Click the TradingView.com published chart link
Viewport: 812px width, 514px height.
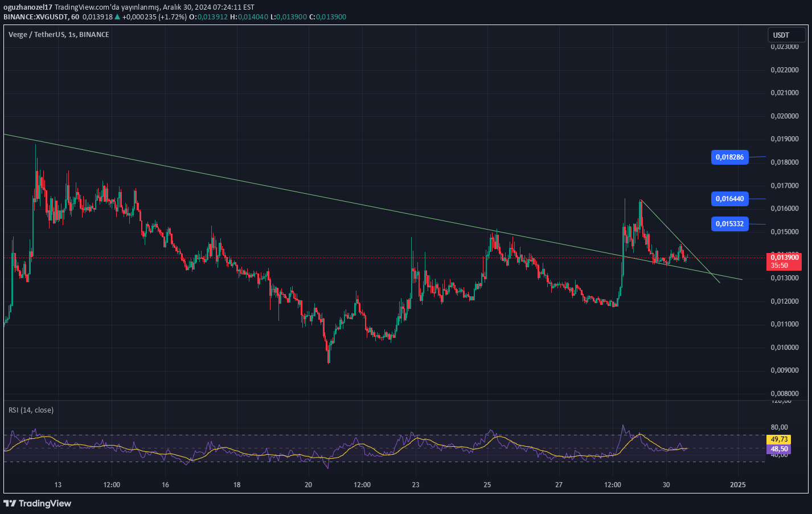(82, 7)
